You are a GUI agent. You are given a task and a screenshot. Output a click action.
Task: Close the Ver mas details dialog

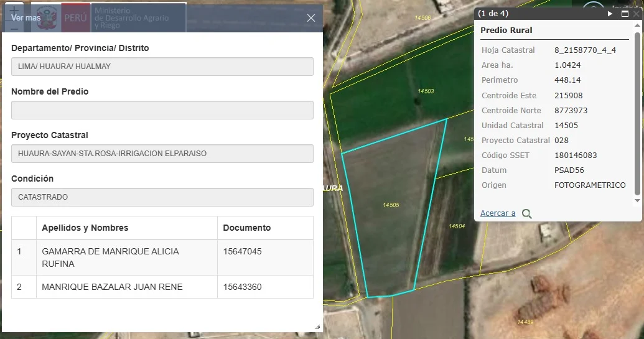311,18
